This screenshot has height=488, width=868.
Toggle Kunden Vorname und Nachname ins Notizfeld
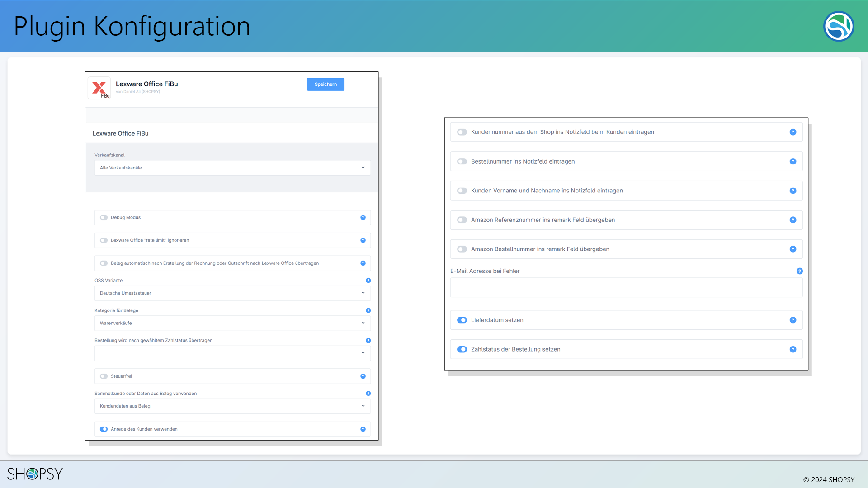[x=462, y=191]
